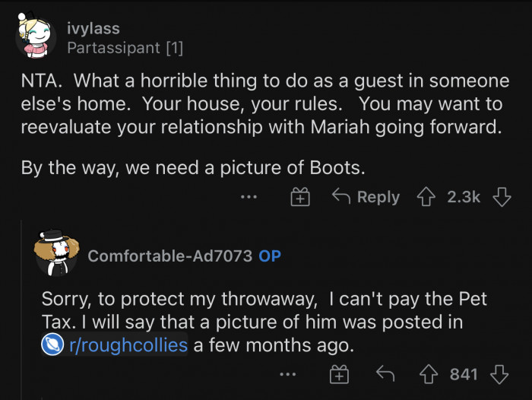The height and width of the screenshot is (400, 532).
Task: Give an award to the OP's reply
Action: click(338, 374)
